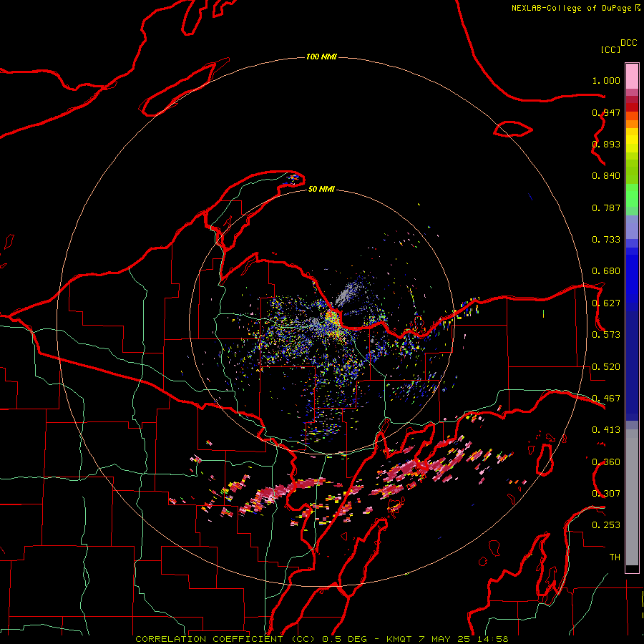Viewport: 644px width, 644px height.
Task: Select the 0.520 scale value
Action: [x=606, y=367]
